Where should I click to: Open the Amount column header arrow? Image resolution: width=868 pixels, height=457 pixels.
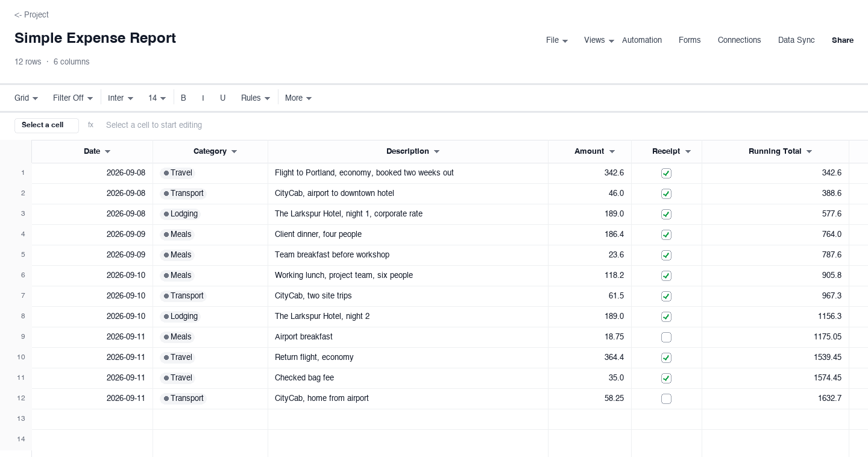pyautogui.click(x=612, y=152)
